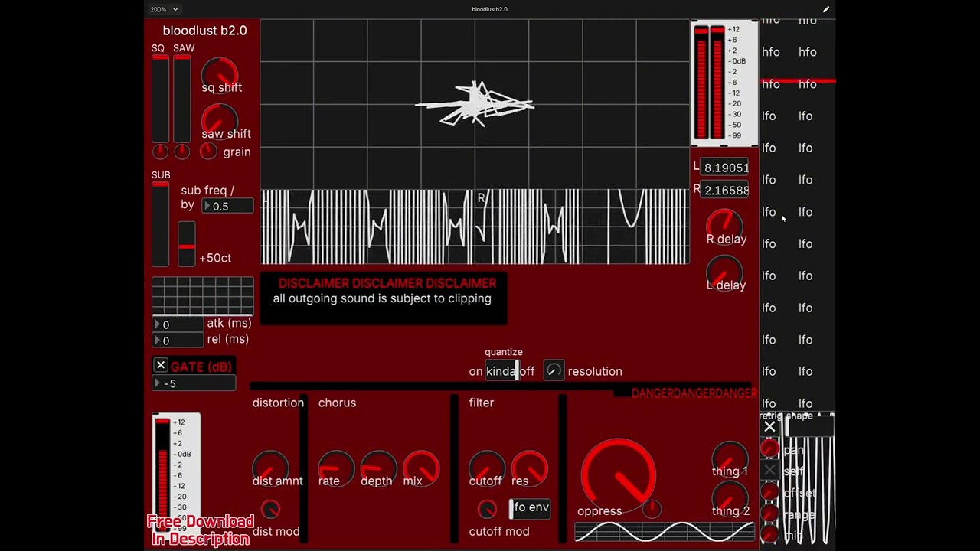Click the chorus section label
This screenshot has width=980, height=551.
[337, 403]
